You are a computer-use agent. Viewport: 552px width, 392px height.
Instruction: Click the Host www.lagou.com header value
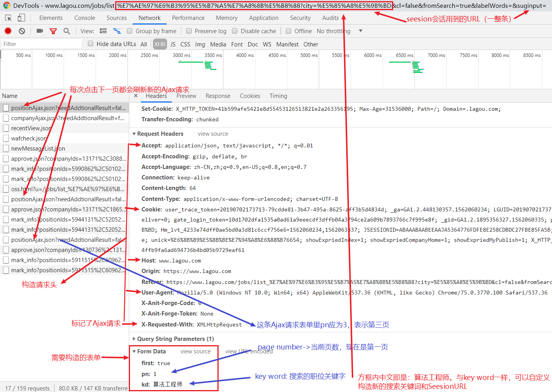click(180, 261)
